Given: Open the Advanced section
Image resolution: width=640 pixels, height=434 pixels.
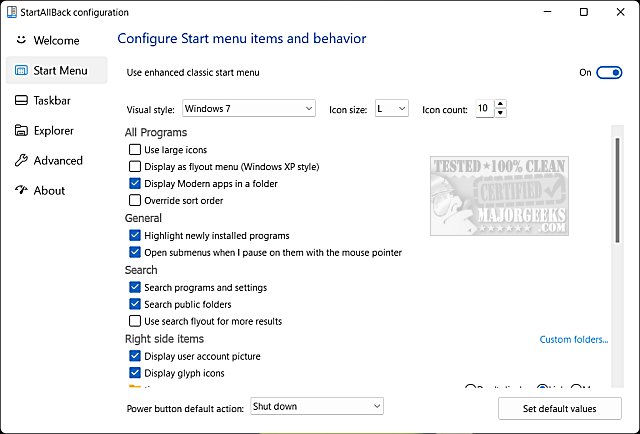Looking at the screenshot, I should (57, 160).
